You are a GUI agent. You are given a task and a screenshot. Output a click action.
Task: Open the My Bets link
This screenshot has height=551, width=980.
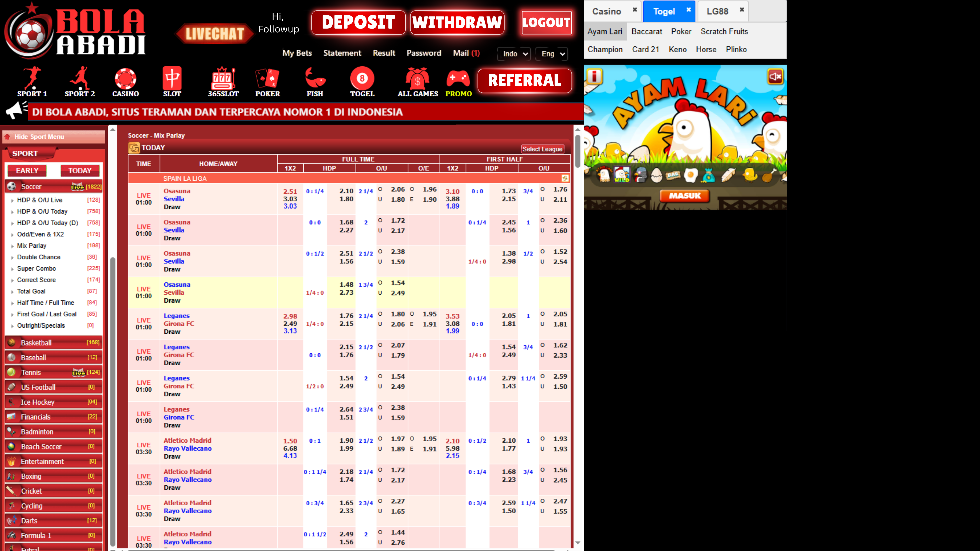tap(297, 53)
